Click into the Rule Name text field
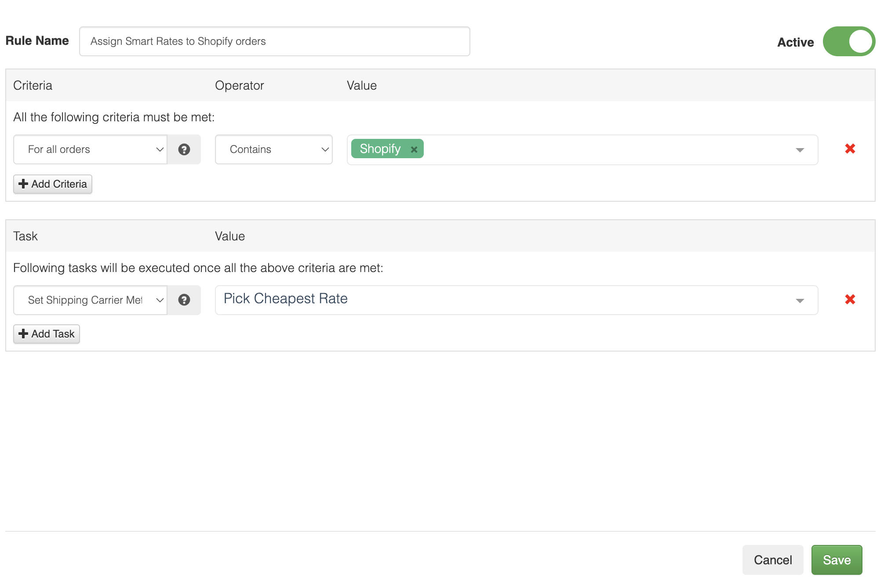 click(274, 41)
